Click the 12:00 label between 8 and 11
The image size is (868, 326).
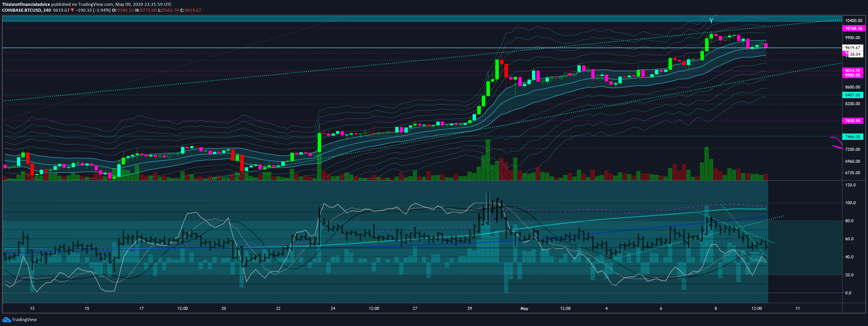click(x=757, y=308)
